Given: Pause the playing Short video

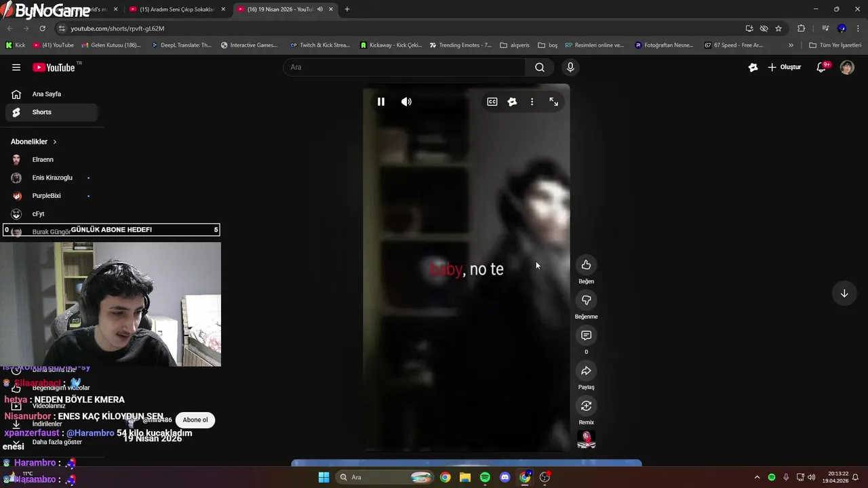Looking at the screenshot, I should (381, 102).
